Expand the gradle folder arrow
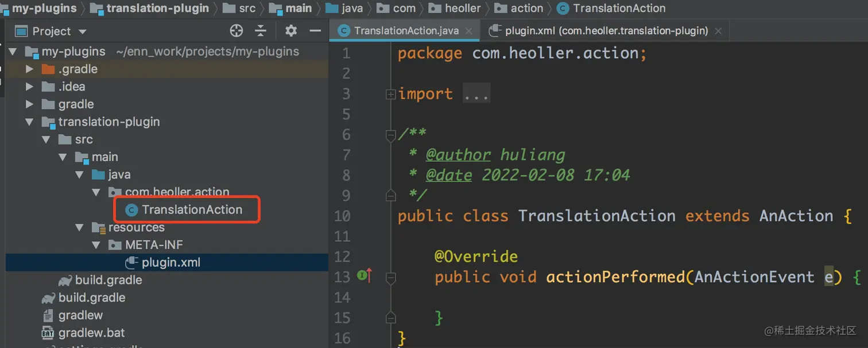The width and height of the screenshot is (868, 348). (30, 104)
